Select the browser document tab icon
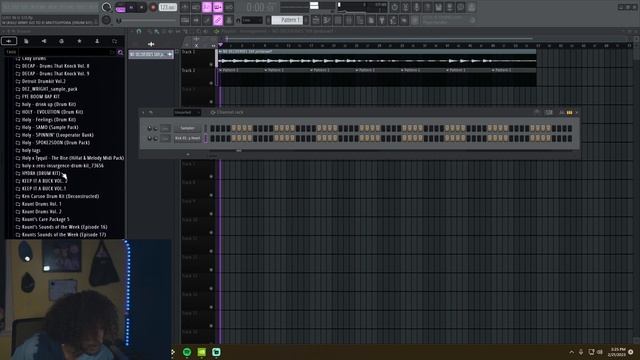 coord(26,41)
